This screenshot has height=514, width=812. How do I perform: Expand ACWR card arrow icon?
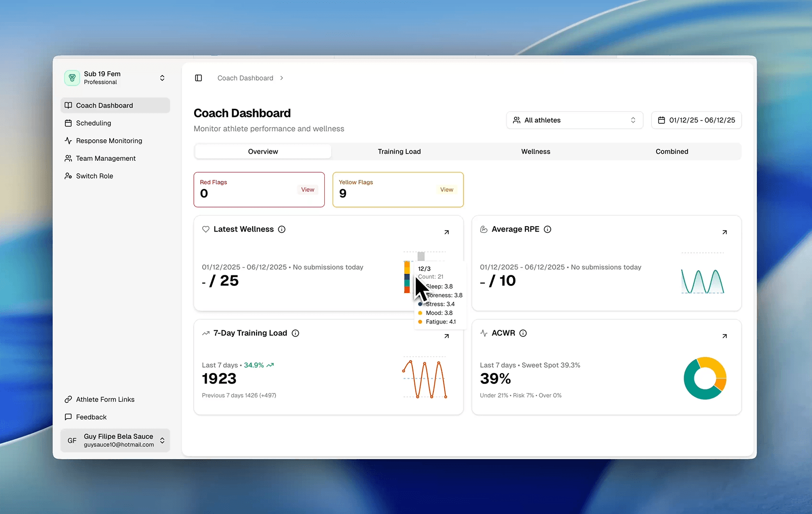[724, 336]
